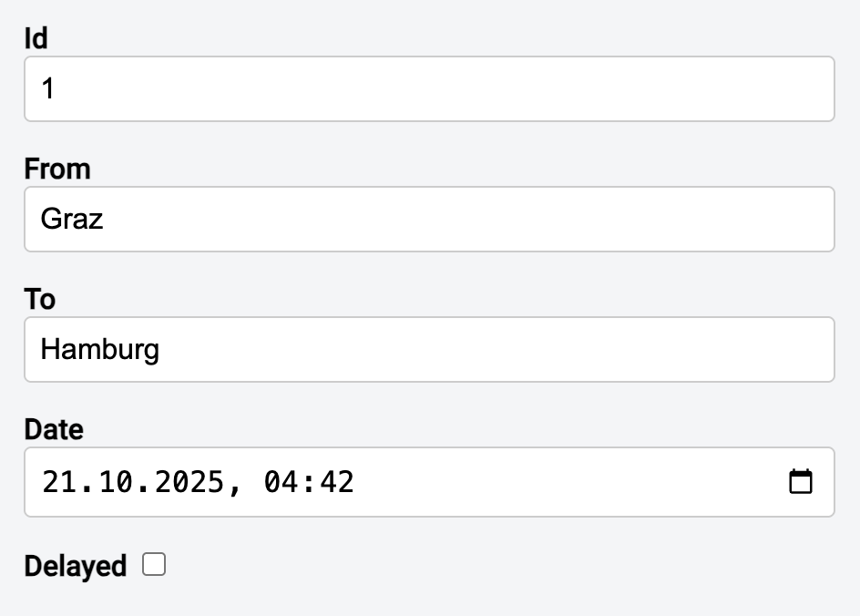Select the year "2025" in Date field
Screen dimensions: 860x616
coord(189,482)
